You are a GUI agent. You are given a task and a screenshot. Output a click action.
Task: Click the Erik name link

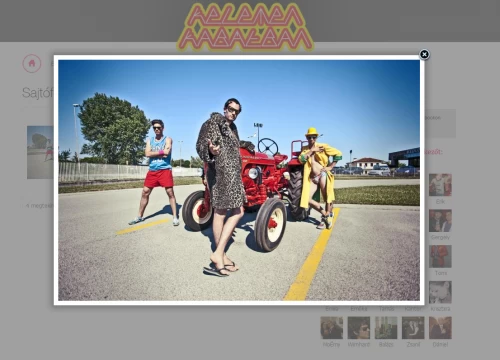point(440,202)
